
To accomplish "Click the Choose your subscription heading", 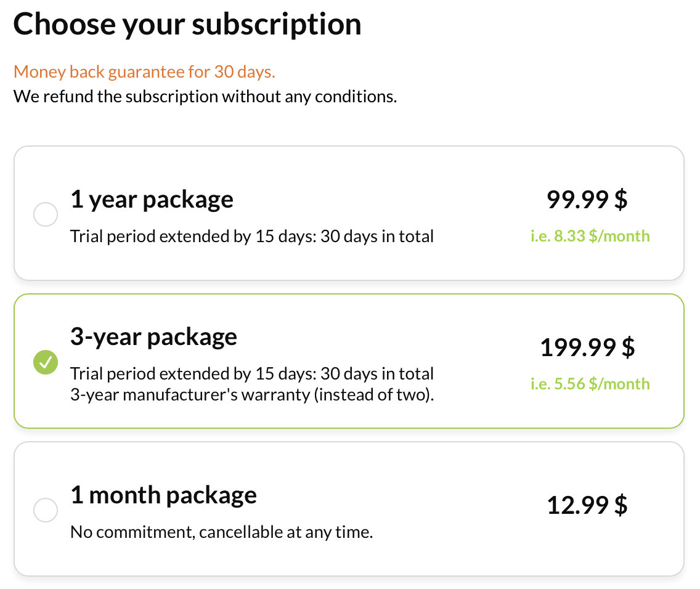I will (187, 24).
